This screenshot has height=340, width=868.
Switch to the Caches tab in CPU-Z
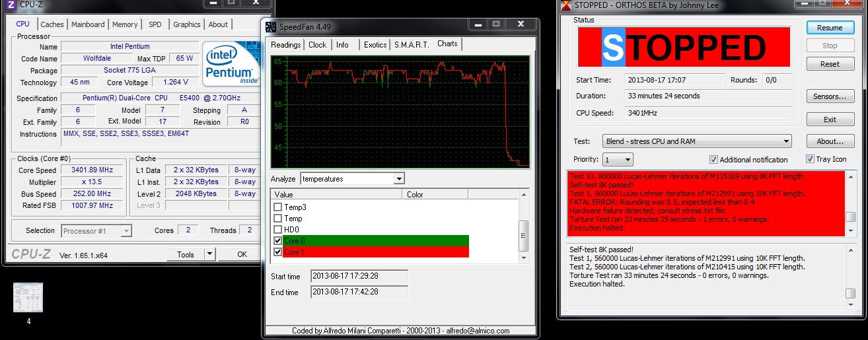tap(52, 24)
